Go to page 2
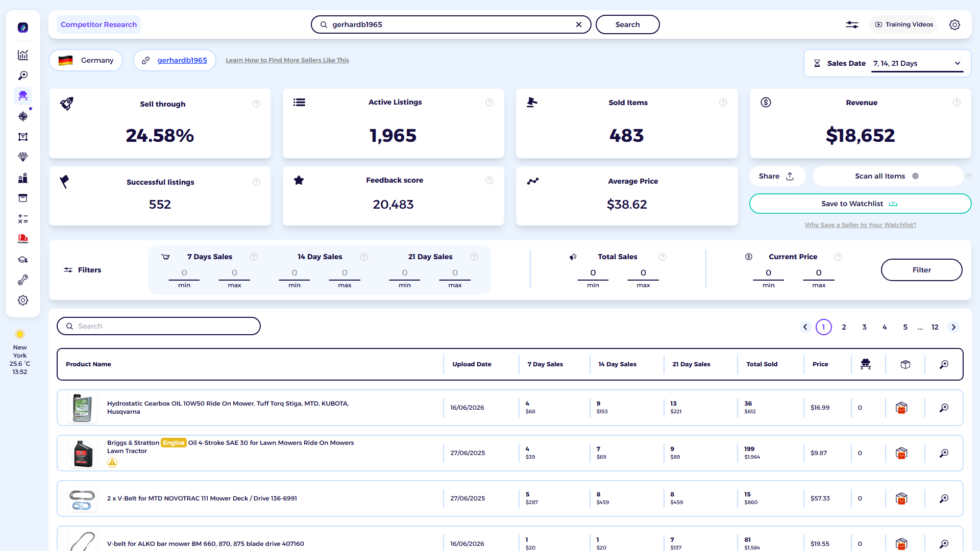 844,327
